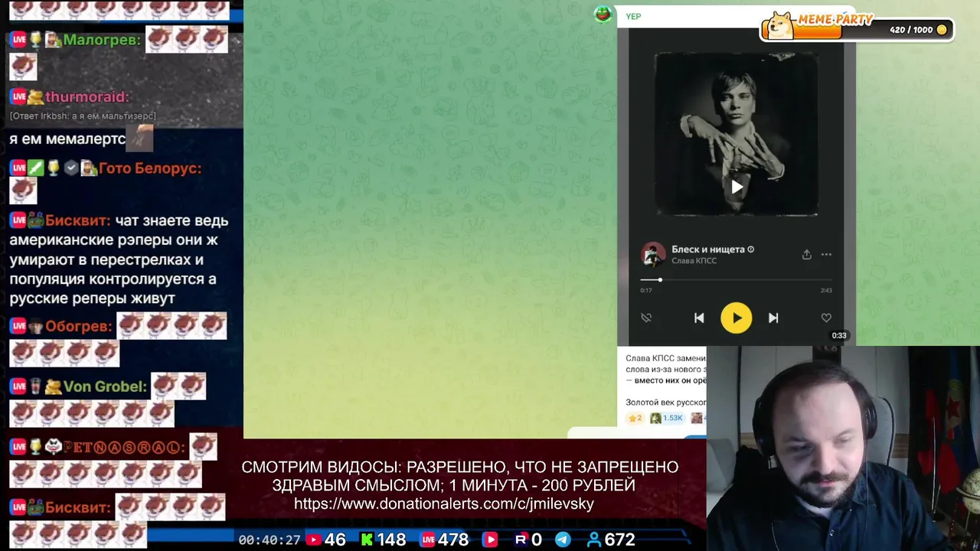Click the message "я ем мемалертс"
The image size is (980, 551).
click(x=67, y=139)
